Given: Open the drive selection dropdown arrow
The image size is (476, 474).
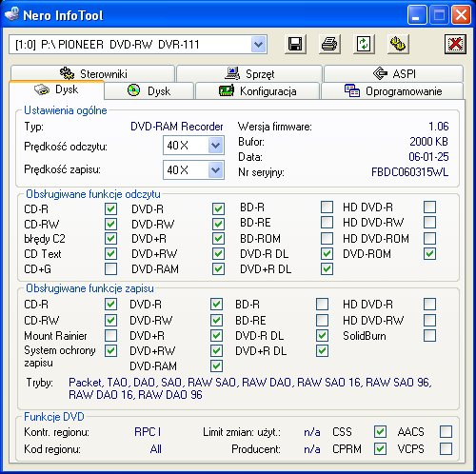Looking at the screenshot, I should pos(259,45).
